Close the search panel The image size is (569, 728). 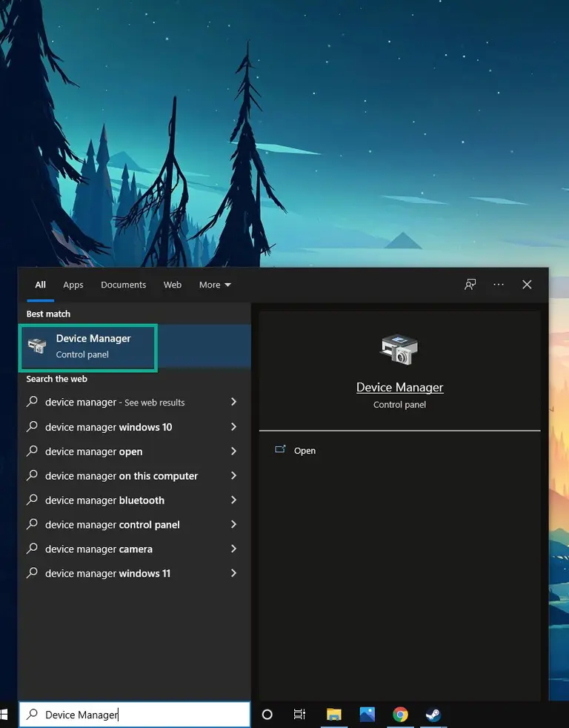[x=527, y=284]
